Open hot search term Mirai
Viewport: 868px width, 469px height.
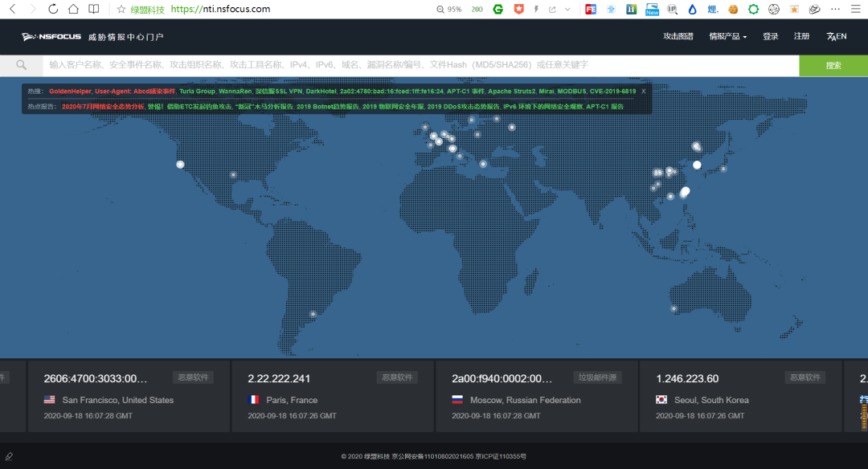pos(547,92)
